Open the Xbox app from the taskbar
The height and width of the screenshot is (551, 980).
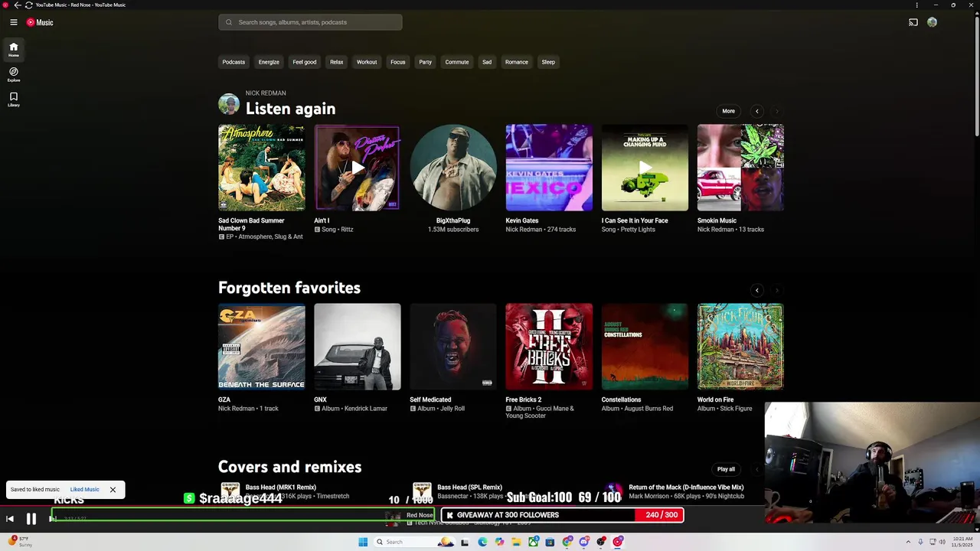point(533,542)
